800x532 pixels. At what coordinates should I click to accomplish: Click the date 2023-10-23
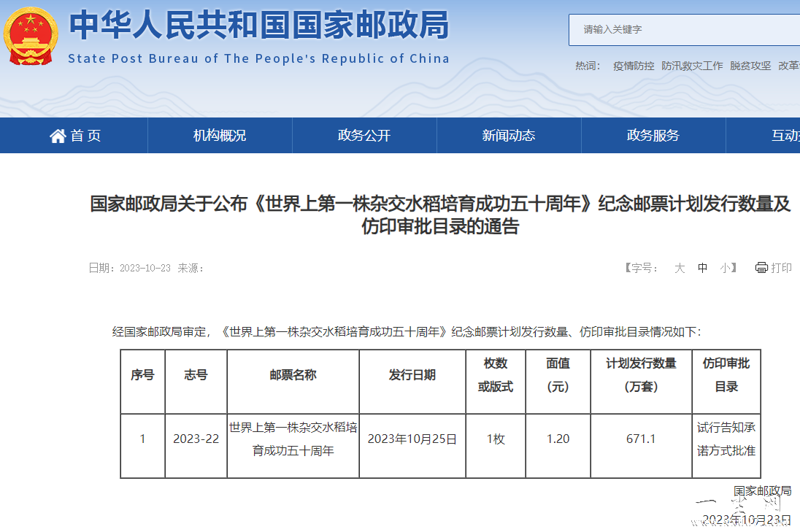pos(145,269)
